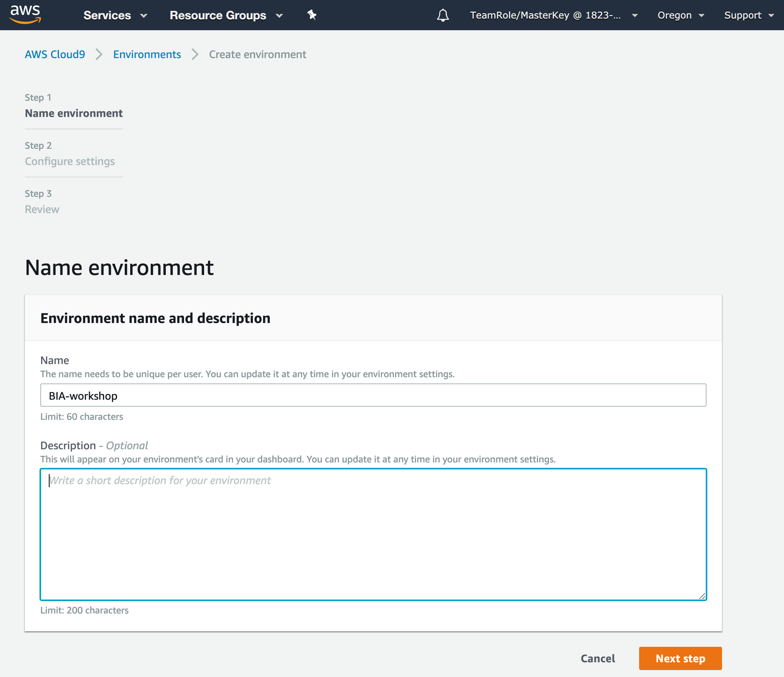This screenshot has height=677, width=784.
Task: Change region via Oregon dropdown
Action: [680, 15]
